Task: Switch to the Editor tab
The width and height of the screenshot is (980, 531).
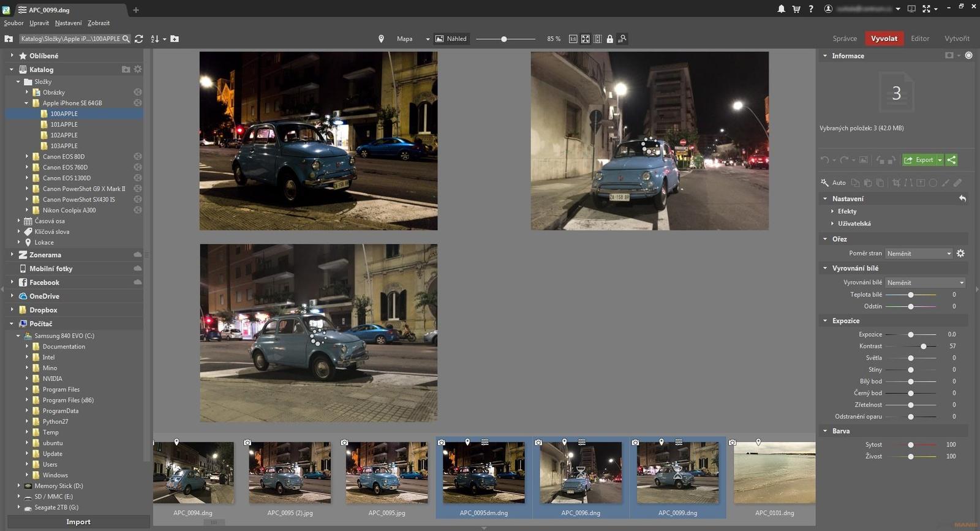Action: [919, 38]
